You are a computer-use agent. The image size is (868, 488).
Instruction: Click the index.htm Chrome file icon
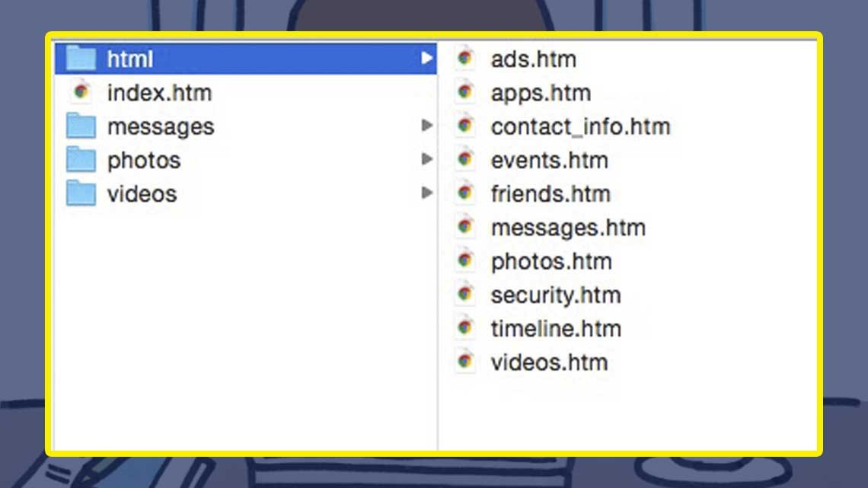pos(81,93)
